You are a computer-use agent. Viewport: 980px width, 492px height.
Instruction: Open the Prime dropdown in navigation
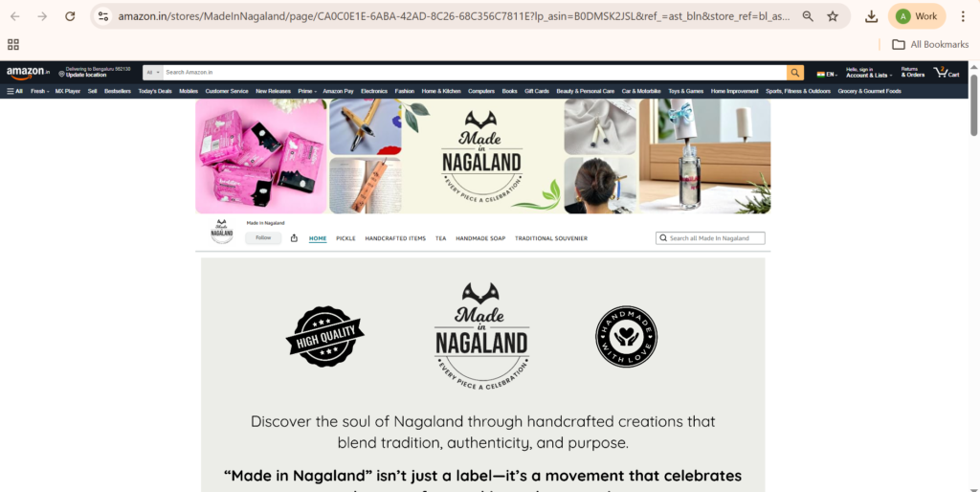click(307, 91)
